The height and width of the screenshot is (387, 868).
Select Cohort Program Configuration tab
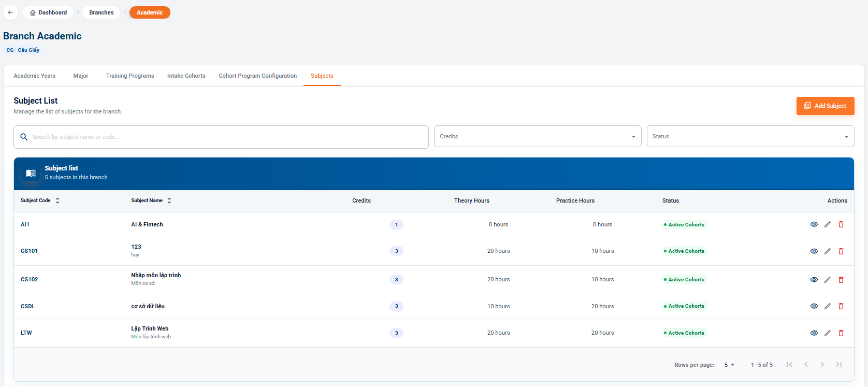(x=258, y=76)
